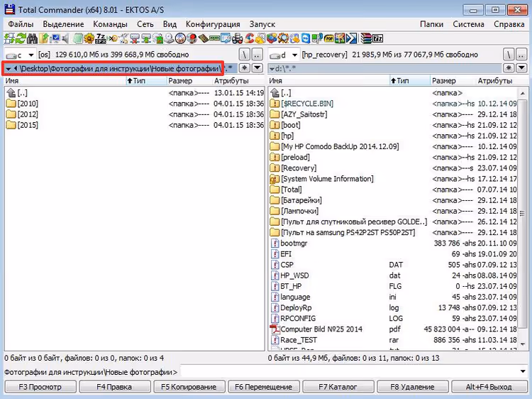Click the F3 Просмотр button
This screenshot has height=399, width=532.
[x=40, y=387]
